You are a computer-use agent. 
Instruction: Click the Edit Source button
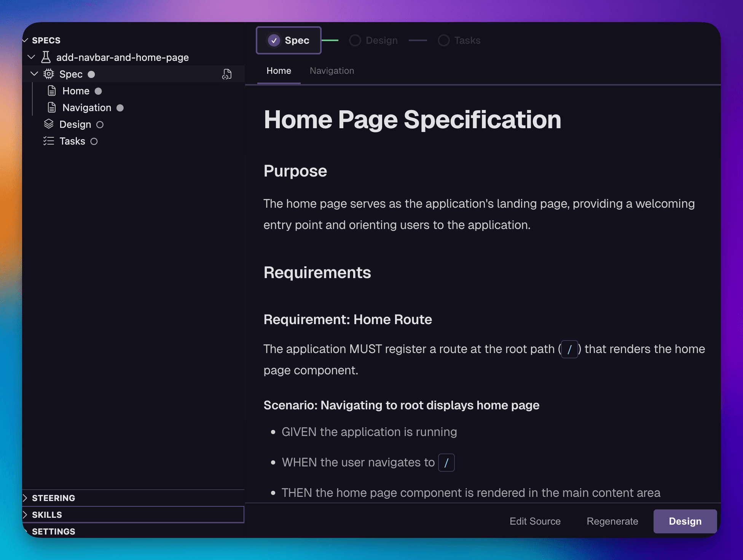pyautogui.click(x=535, y=521)
